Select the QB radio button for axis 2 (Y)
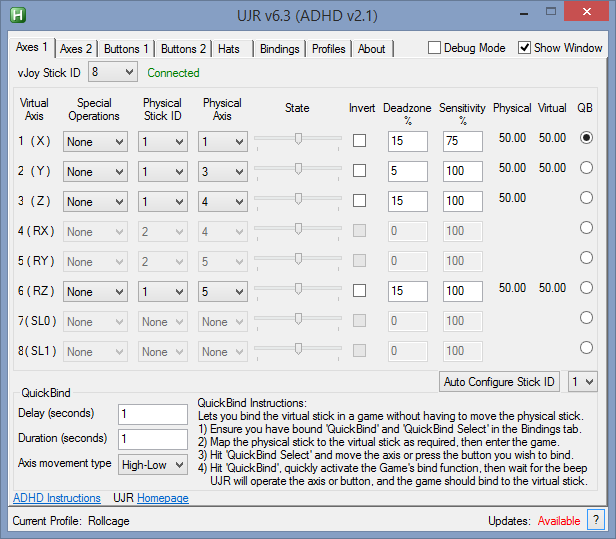Image resolution: width=616 pixels, height=539 pixels. (x=587, y=168)
